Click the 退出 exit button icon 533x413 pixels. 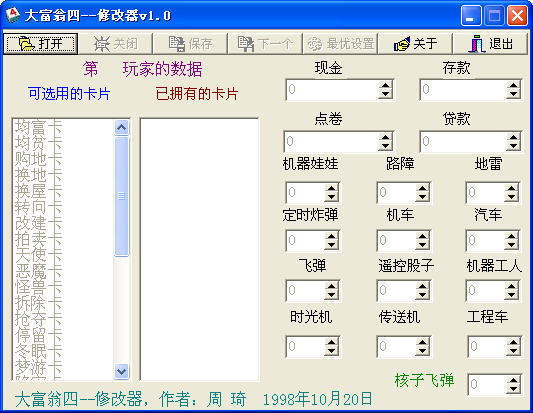[477, 44]
